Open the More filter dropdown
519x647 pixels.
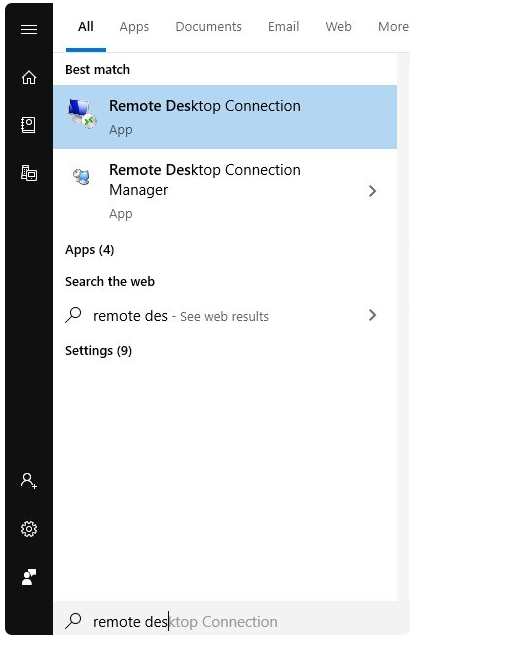click(393, 27)
